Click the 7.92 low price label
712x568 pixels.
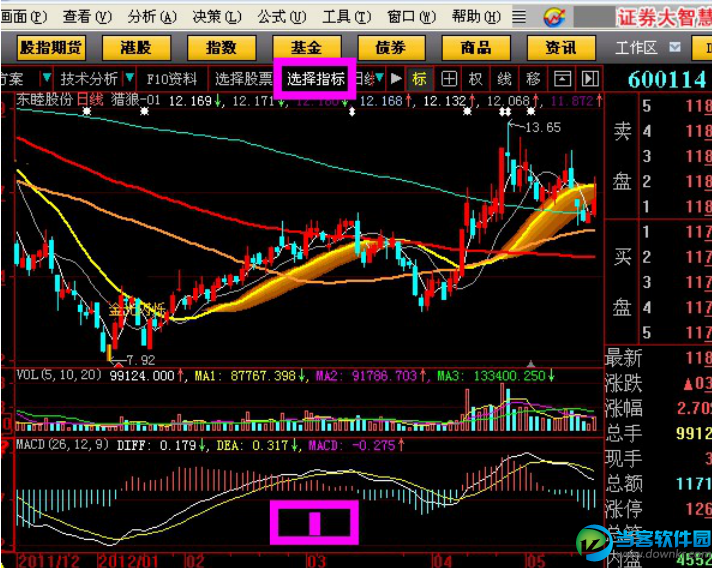[x=141, y=361]
